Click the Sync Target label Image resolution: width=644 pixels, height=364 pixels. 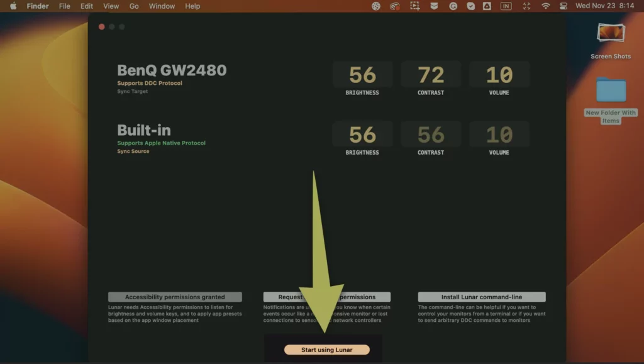(x=132, y=91)
